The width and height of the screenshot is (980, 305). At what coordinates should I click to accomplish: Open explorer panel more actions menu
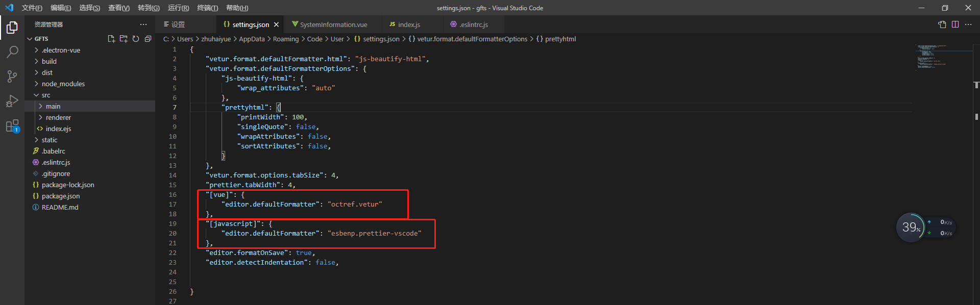tap(143, 24)
